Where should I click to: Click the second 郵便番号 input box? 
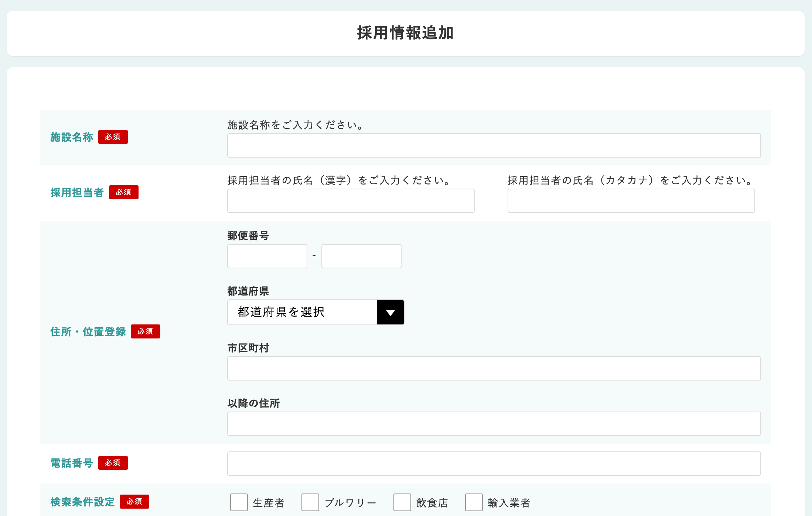[361, 256]
